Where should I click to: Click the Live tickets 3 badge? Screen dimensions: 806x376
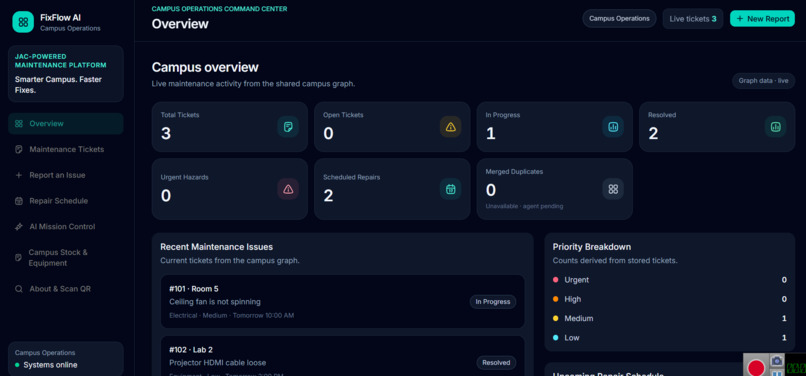click(692, 19)
